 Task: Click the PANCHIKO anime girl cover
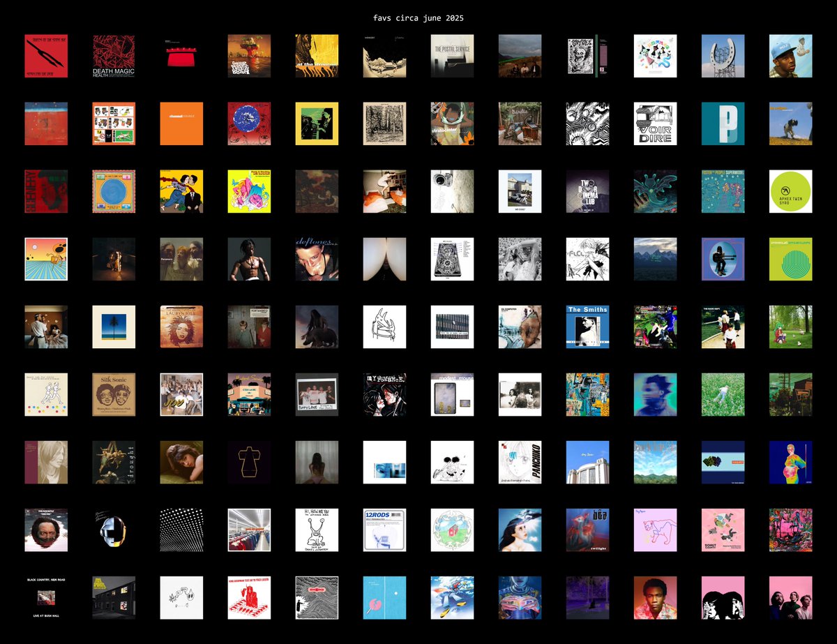coord(520,462)
